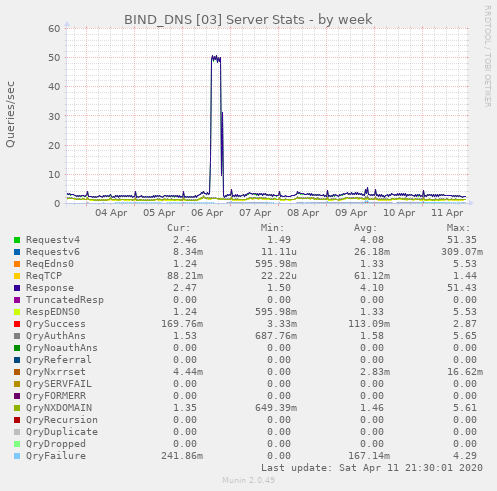Click the Max: column header
This screenshot has width=497, height=491.
point(458,228)
